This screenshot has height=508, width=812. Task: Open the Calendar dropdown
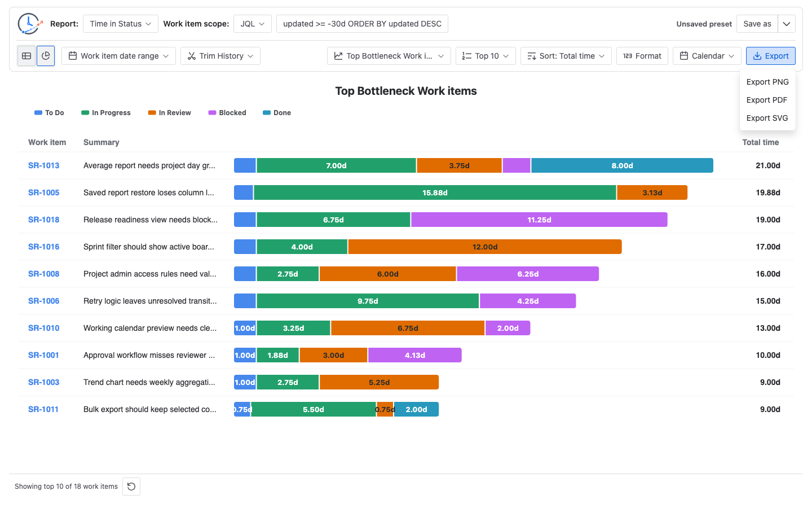tap(707, 56)
